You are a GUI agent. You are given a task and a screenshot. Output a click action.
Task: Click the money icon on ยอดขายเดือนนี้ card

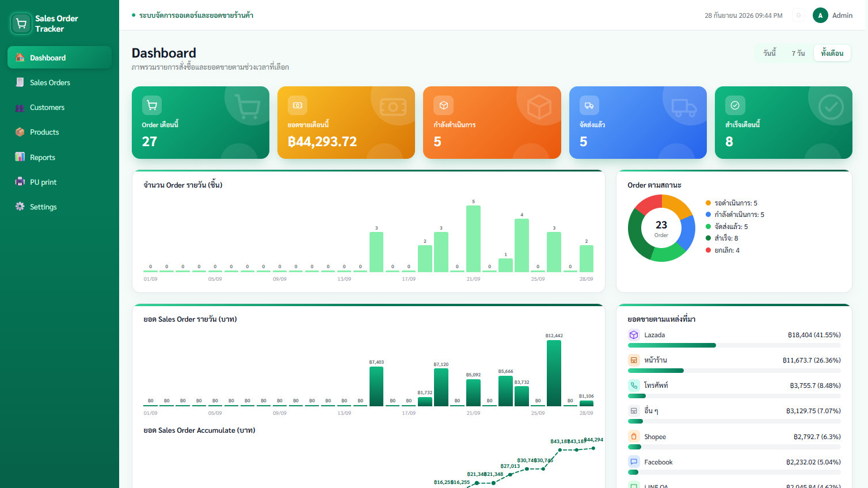[298, 105]
